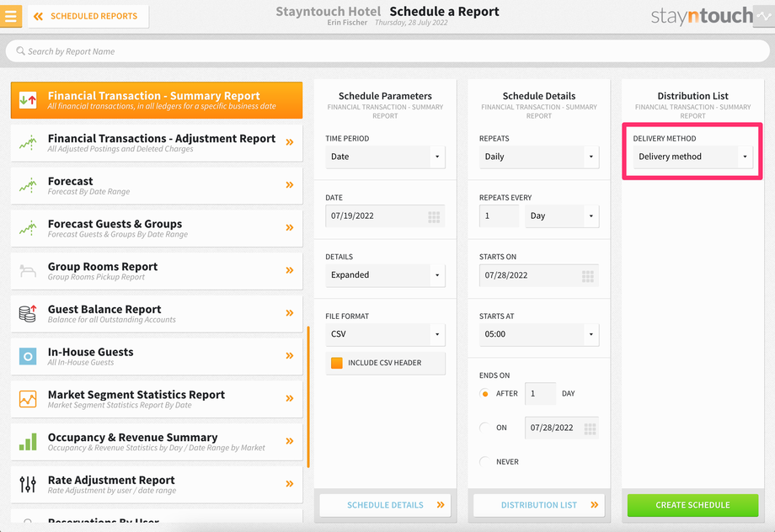Click the chevron arrow on Group Rooms Report row
Image resolution: width=775 pixels, height=532 pixels.
[x=290, y=270]
